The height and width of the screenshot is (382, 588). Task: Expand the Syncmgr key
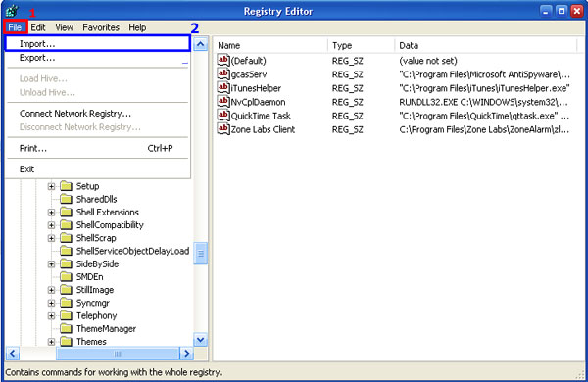click(51, 303)
